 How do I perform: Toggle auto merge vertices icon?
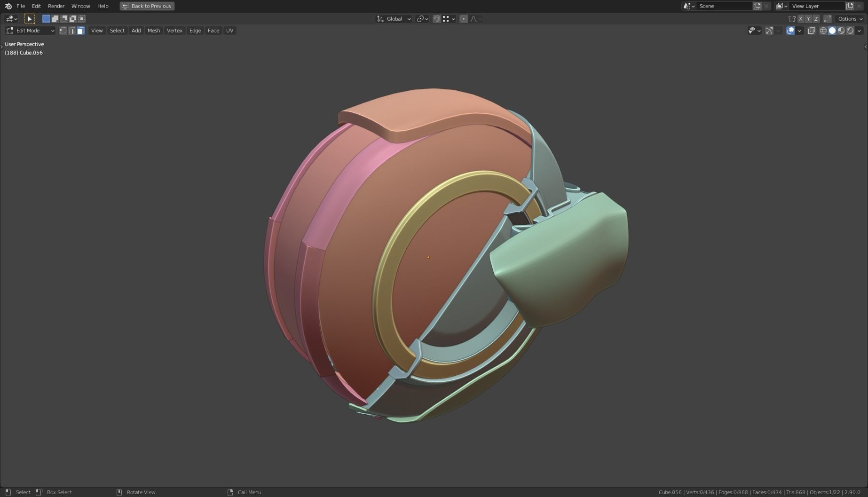tap(828, 19)
